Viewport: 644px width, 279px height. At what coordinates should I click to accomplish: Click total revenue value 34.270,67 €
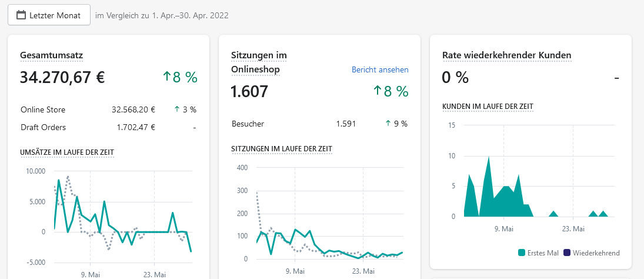(x=62, y=77)
